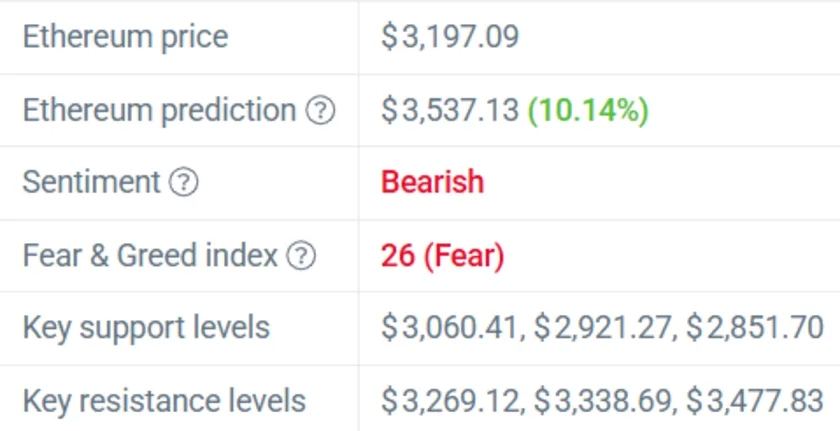Select the Ethereum price label
Image resolution: width=840 pixels, height=431 pixels.
[x=125, y=38]
